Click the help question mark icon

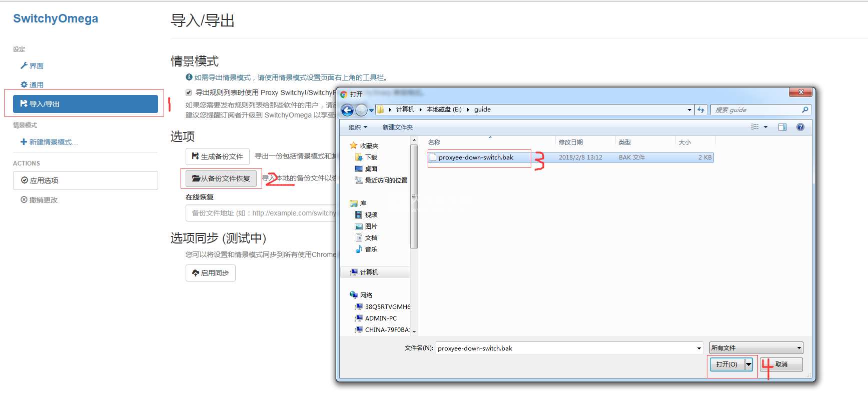coord(800,127)
